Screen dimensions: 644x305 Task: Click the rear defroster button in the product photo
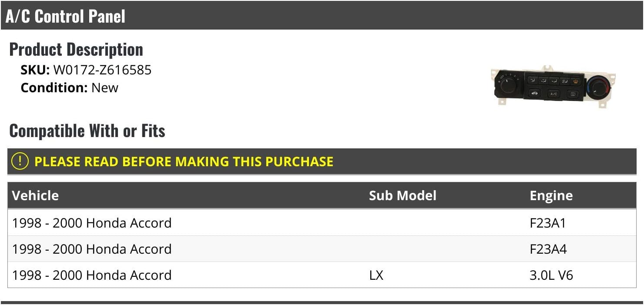pos(573,94)
